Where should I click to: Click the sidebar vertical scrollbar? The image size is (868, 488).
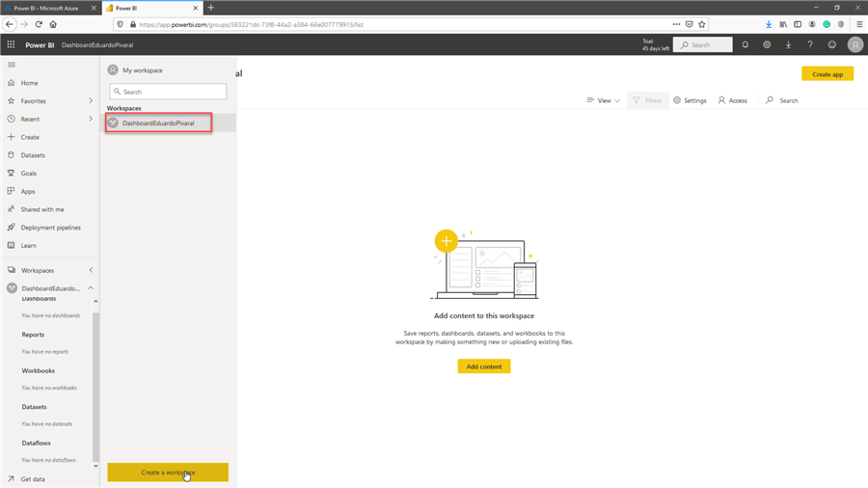[95, 386]
